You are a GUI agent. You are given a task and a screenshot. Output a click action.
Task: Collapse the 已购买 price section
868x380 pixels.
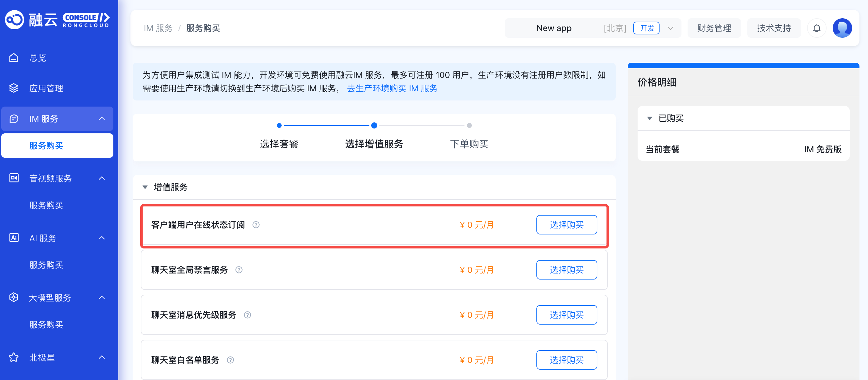(x=650, y=118)
